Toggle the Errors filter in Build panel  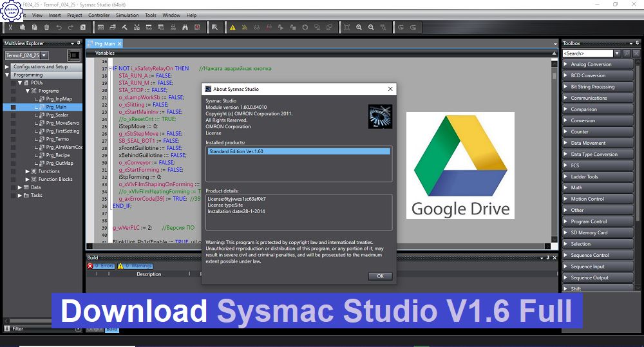[102, 265]
